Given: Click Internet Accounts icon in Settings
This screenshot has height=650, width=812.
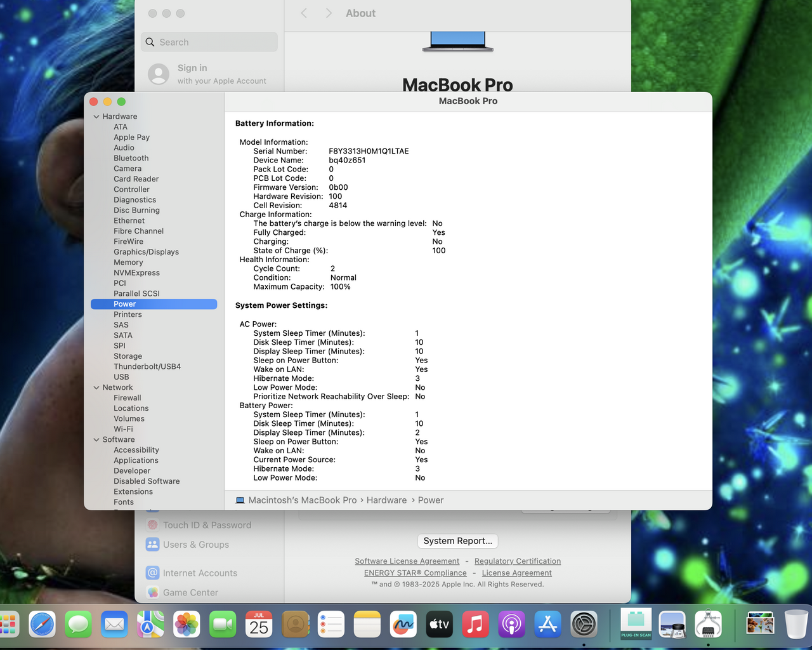Looking at the screenshot, I should click(x=152, y=573).
